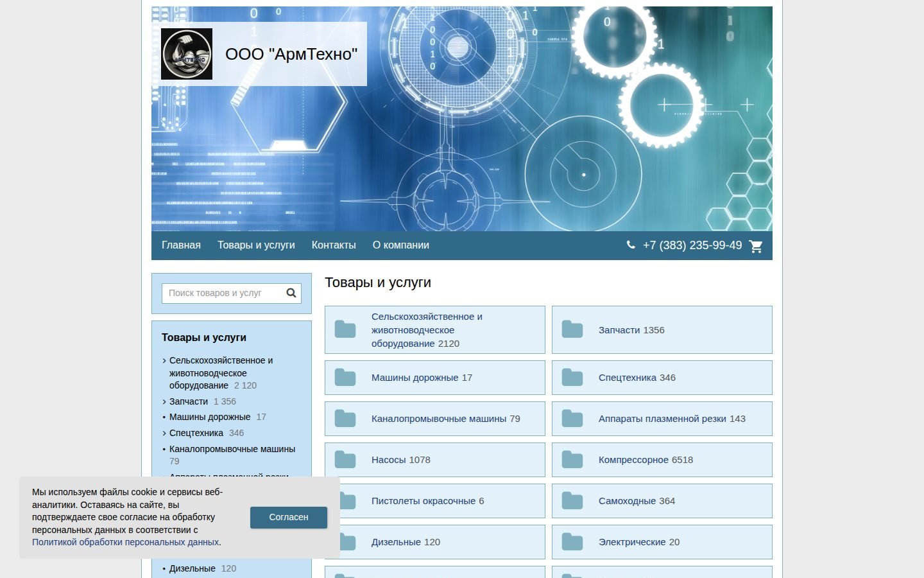This screenshot has height=578, width=924.
Task: Open the Запчасти 1356 card text
Action: coord(631,330)
